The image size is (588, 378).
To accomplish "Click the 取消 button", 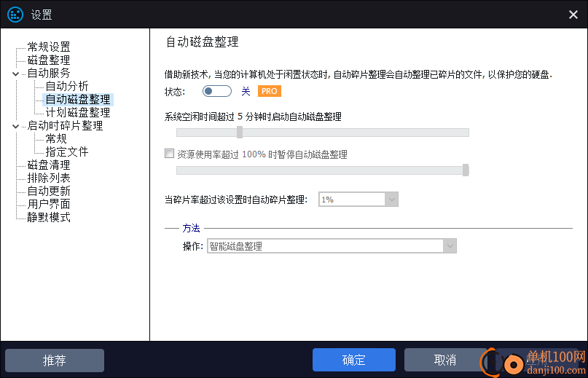I will [x=444, y=360].
